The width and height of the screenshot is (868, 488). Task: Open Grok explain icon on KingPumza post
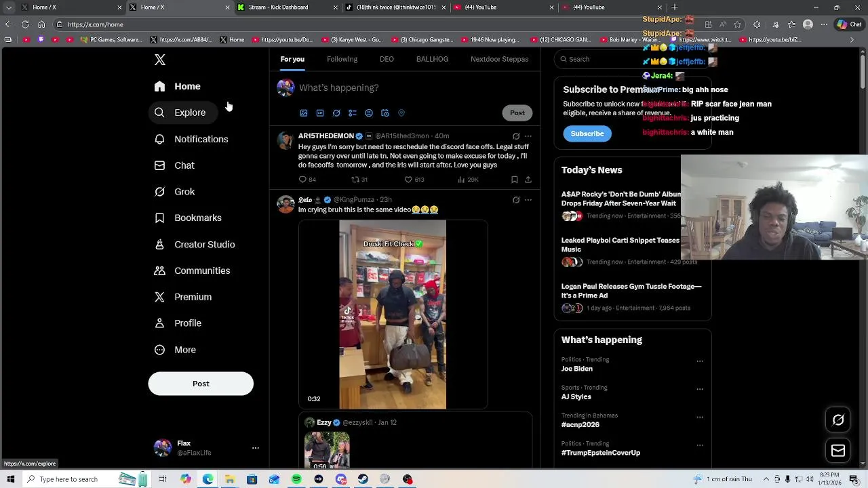pos(516,200)
